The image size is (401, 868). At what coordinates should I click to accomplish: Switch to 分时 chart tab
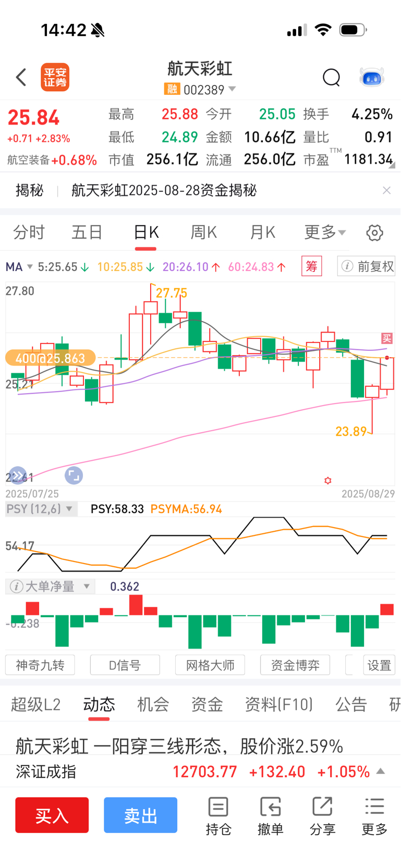tap(29, 233)
